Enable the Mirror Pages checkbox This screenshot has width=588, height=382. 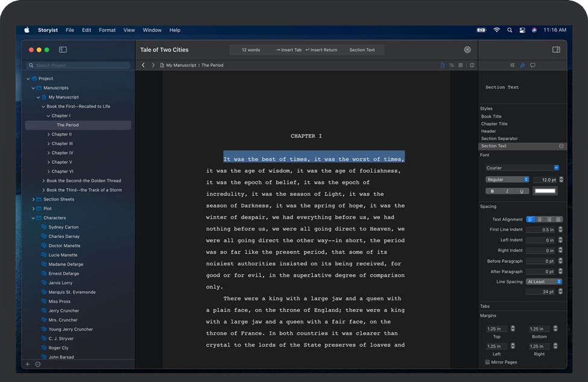point(487,362)
